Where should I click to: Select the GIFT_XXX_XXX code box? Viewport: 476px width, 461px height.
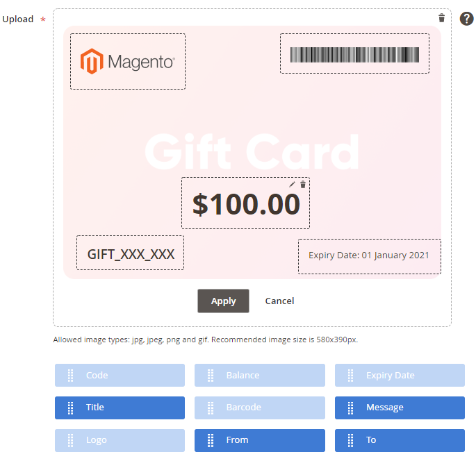pyautogui.click(x=130, y=253)
